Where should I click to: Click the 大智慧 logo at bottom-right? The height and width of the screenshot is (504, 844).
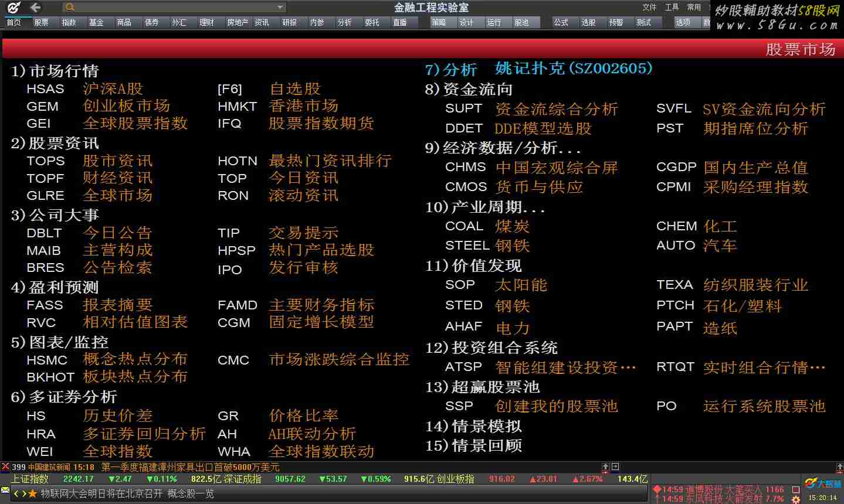tap(823, 483)
